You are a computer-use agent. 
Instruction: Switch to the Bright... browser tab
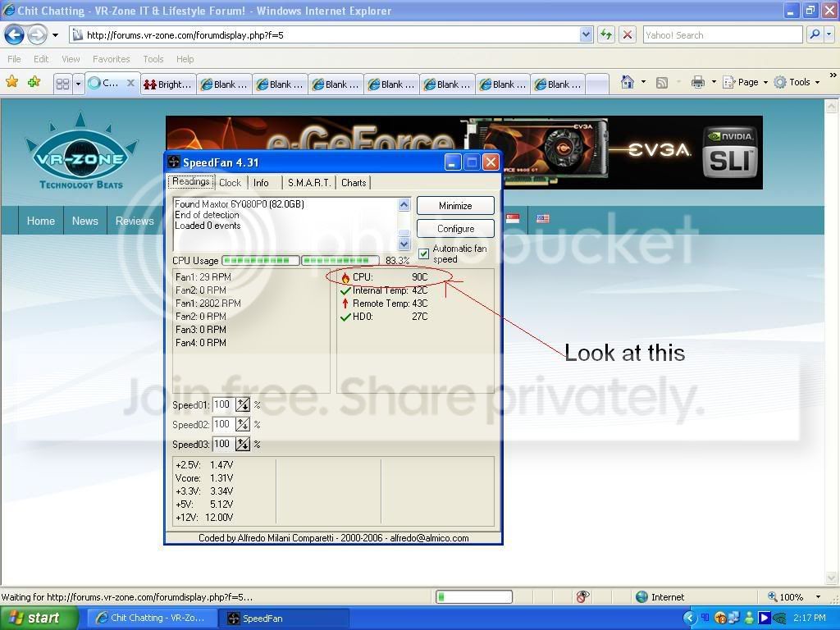pos(169,84)
